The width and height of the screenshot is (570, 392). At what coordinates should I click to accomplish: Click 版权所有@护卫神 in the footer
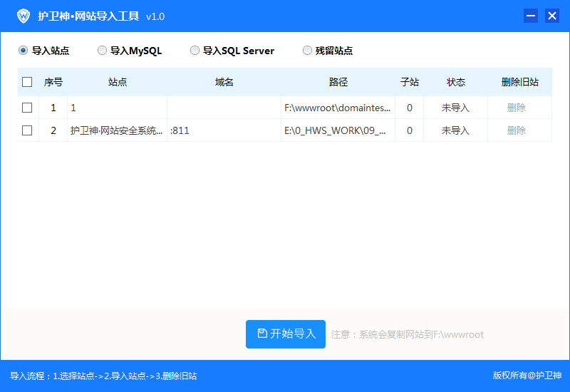pos(527,376)
